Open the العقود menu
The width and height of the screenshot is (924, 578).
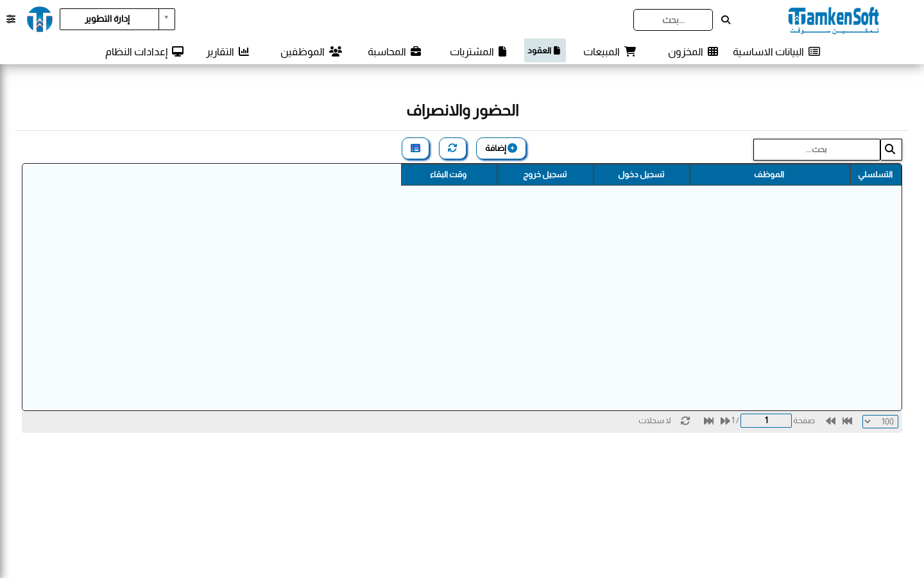[x=545, y=51]
